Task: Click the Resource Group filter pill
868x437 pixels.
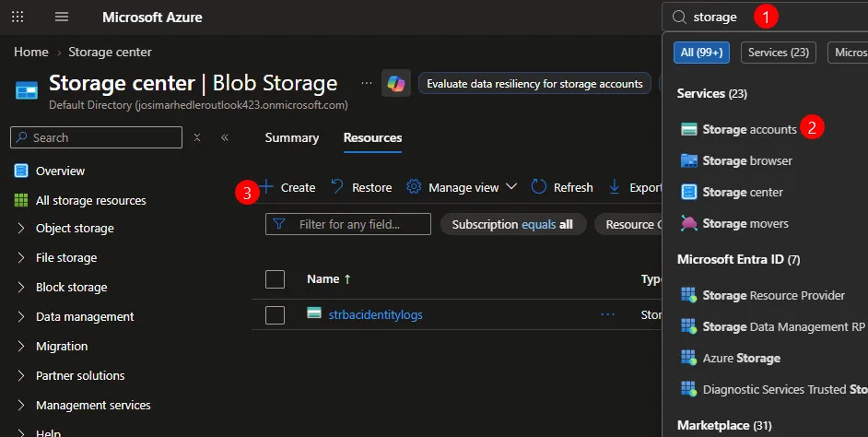Action: click(628, 224)
